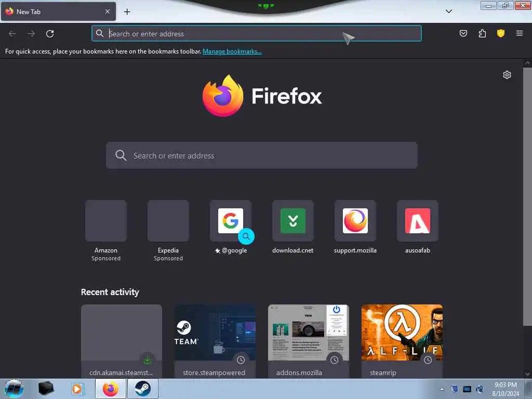Image resolution: width=532 pixels, height=399 pixels.
Task: Open the store.steampowered recent activity card
Action: pyautogui.click(x=215, y=341)
